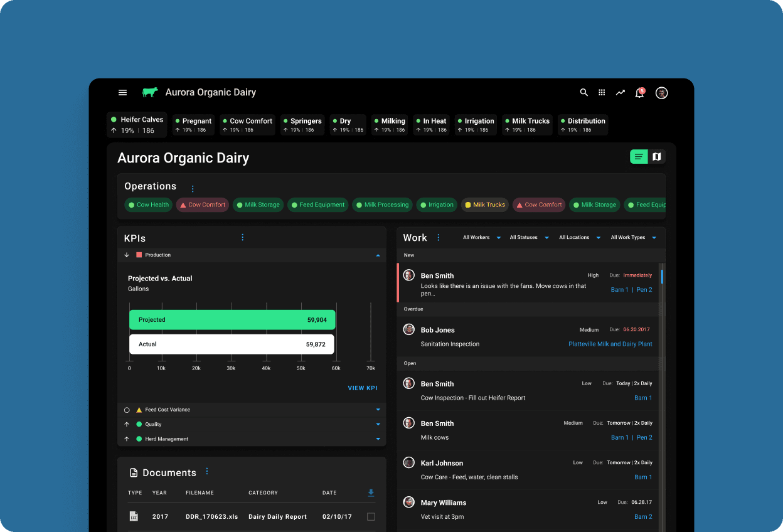Click Ben Smith avatar in New task
783x532 pixels.
point(409,275)
